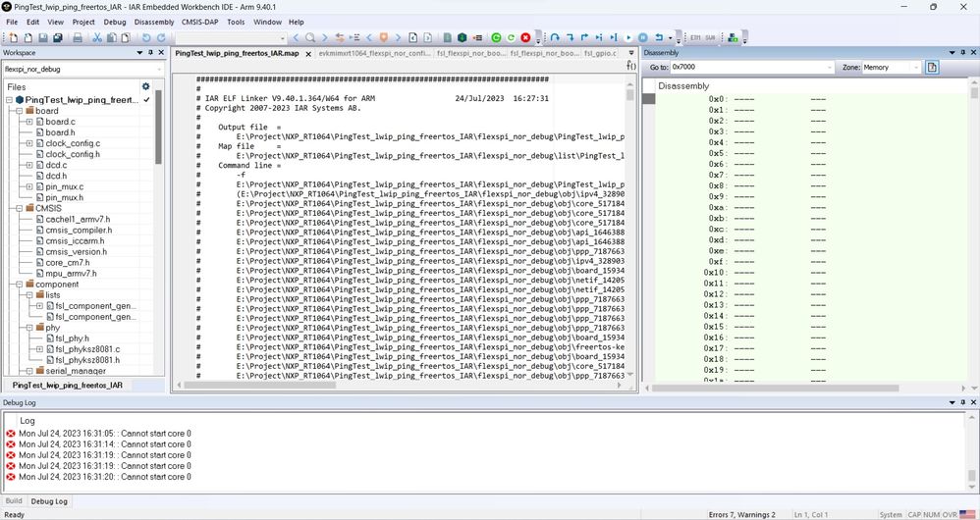Image resolution: width=980 pixels, height=520 pixels.
Task: Pin the Disassembly panel
Action: (963, 53)
